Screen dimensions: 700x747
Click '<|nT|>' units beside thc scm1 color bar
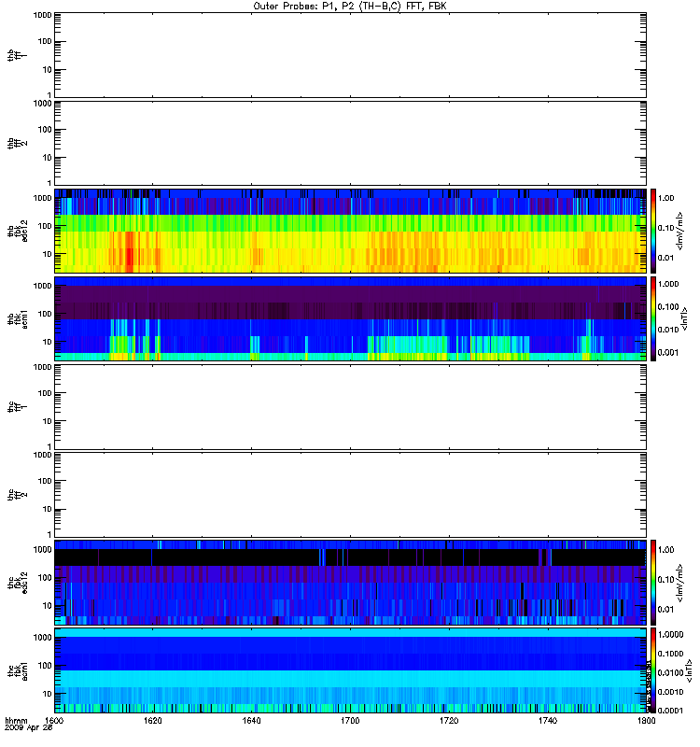coord(689,670)
